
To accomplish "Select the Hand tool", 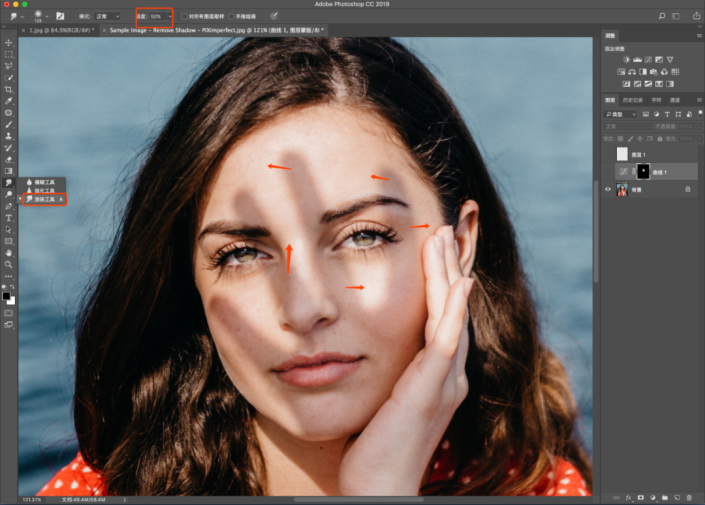I will coord(9,252).
